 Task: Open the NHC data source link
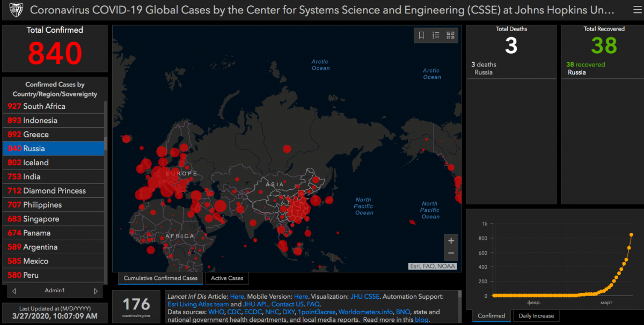272,312
